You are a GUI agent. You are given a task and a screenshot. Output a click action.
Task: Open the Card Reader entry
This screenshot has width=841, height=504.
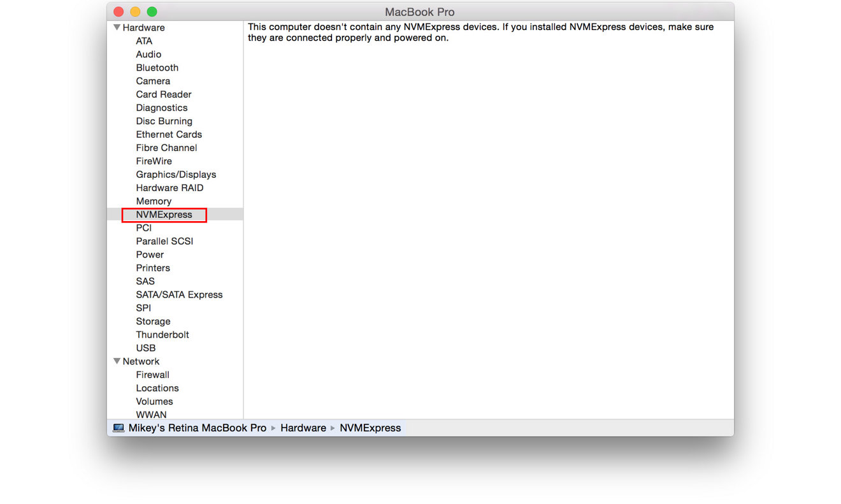[x=164, y=94]
